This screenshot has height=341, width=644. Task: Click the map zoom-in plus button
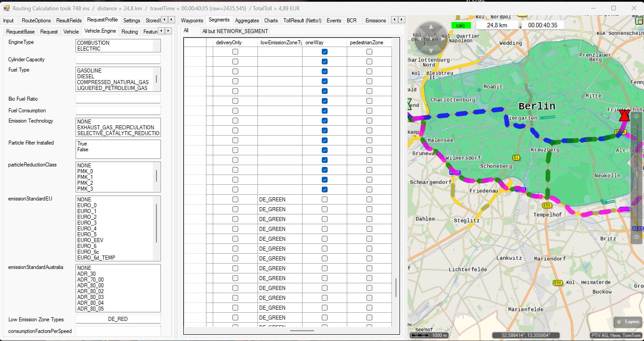coord(637,117)
